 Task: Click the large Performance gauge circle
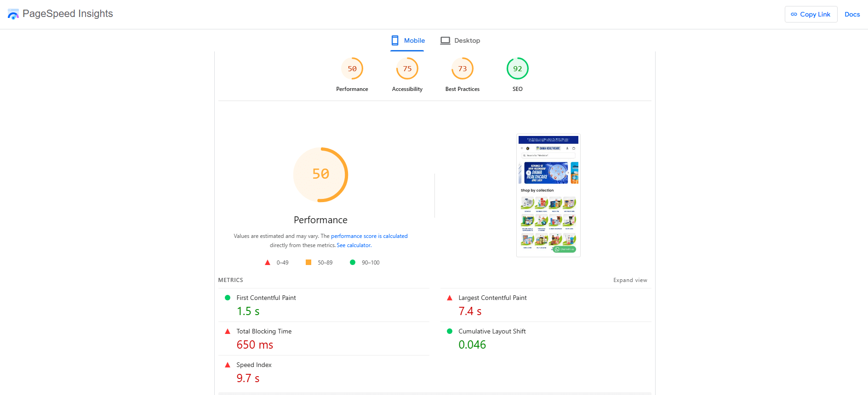320,175
